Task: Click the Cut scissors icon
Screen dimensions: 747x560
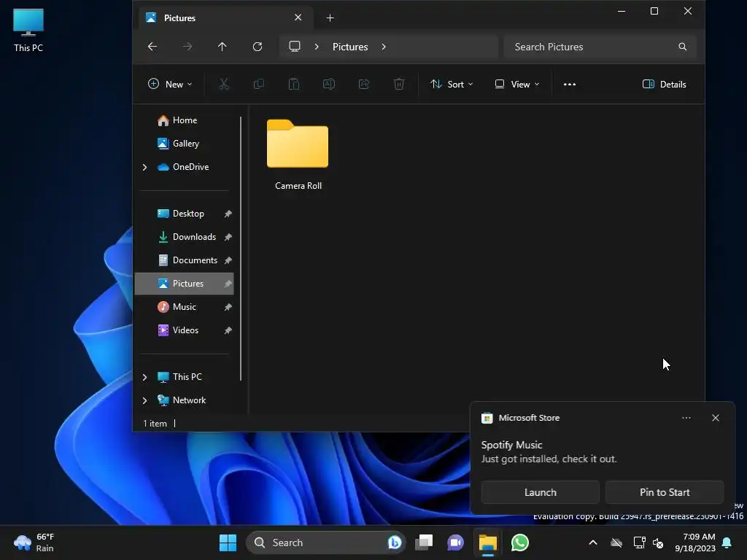Action: point(224,85)
